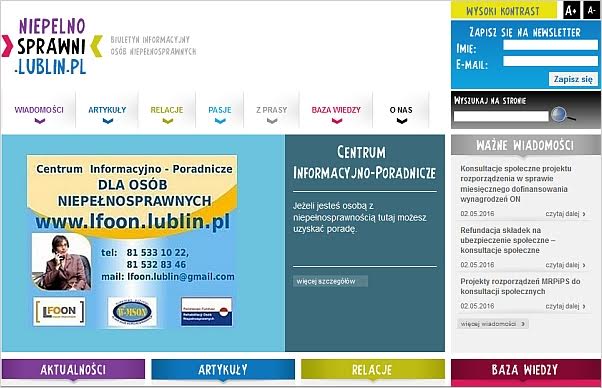Image resolution: width=602 pixels, height=388 pixels.
Task: Expand the Baza Wiedzy menu chevron
Action: point(337,121)
